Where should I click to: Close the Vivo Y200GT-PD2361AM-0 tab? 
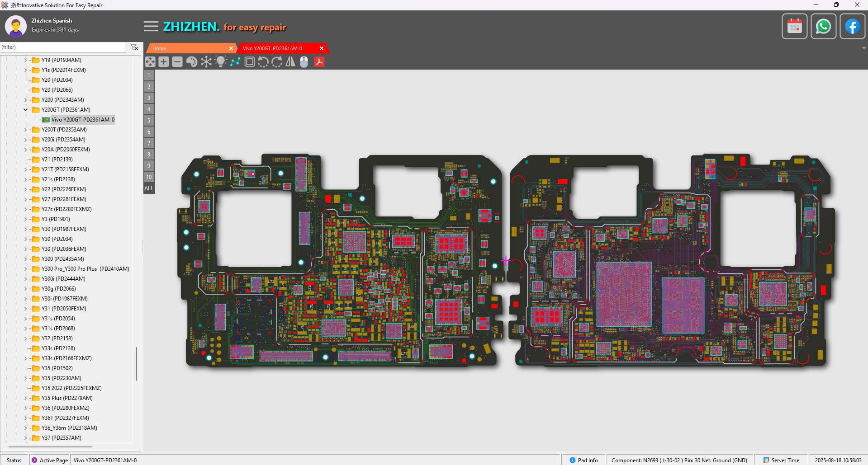click(322, 48)
